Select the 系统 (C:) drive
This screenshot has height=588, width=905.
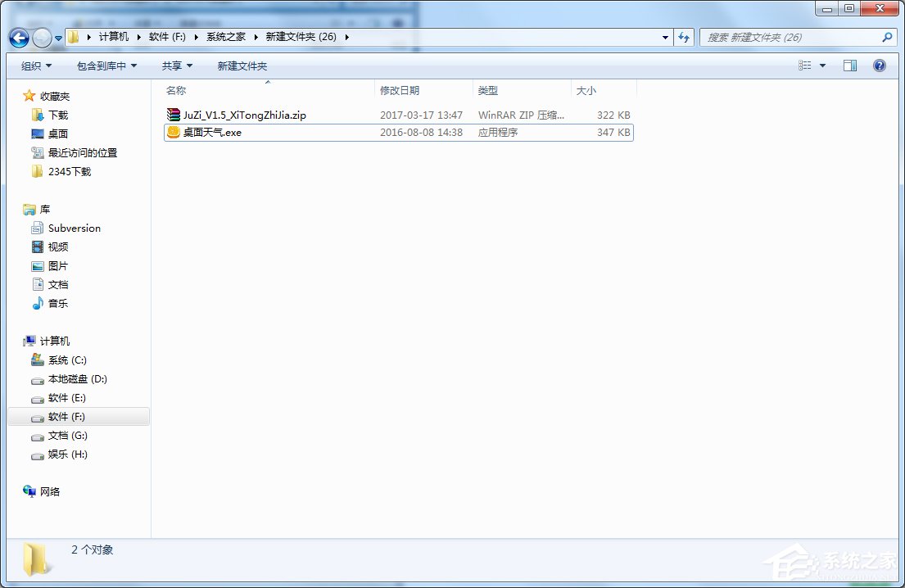(61, 360)
